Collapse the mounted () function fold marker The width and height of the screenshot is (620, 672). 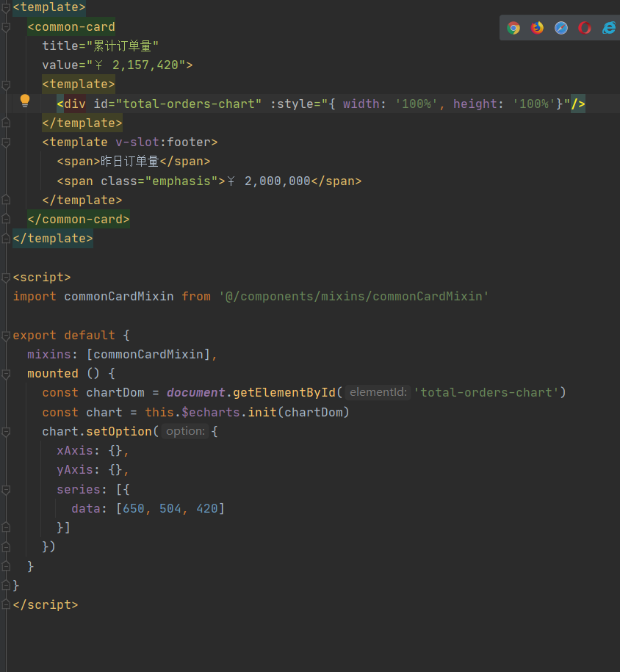click(6, 374)
